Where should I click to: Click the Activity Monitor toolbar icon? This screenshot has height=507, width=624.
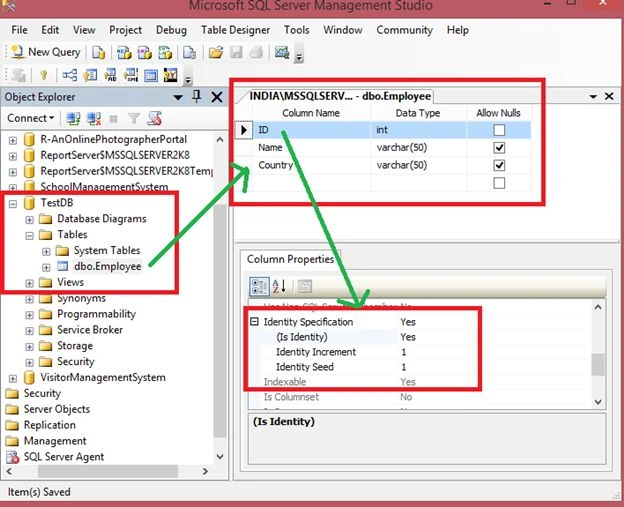(282, 52)
